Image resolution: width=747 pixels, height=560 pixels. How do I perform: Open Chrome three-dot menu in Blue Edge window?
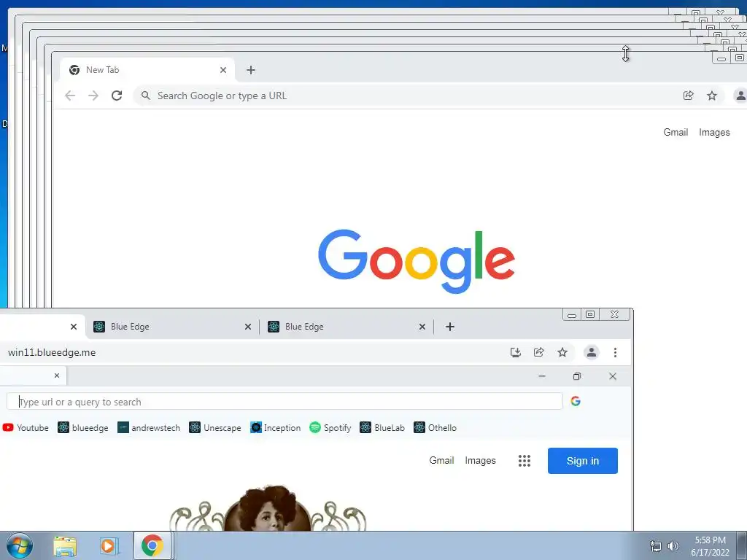(x=615, y=352)
